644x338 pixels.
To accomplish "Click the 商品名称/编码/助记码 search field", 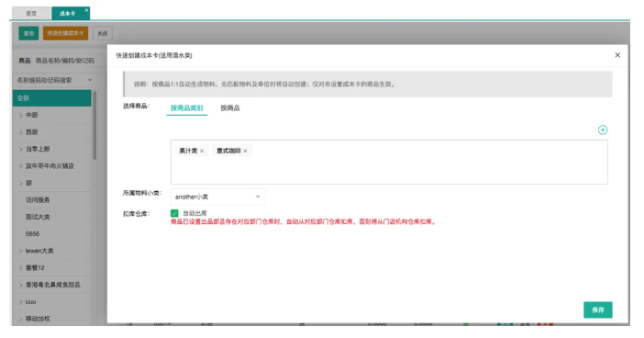I will 65,61.
